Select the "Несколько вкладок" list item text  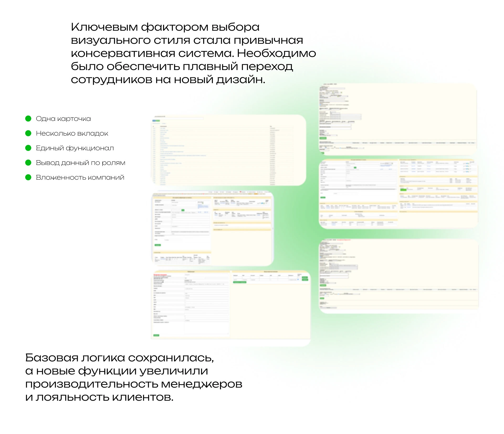[72, 133]
